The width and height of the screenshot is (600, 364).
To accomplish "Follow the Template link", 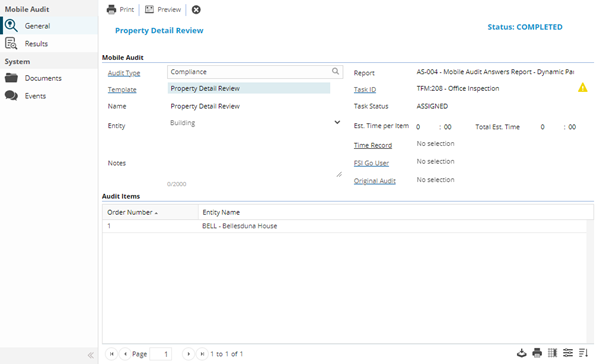I will point(122,90).
